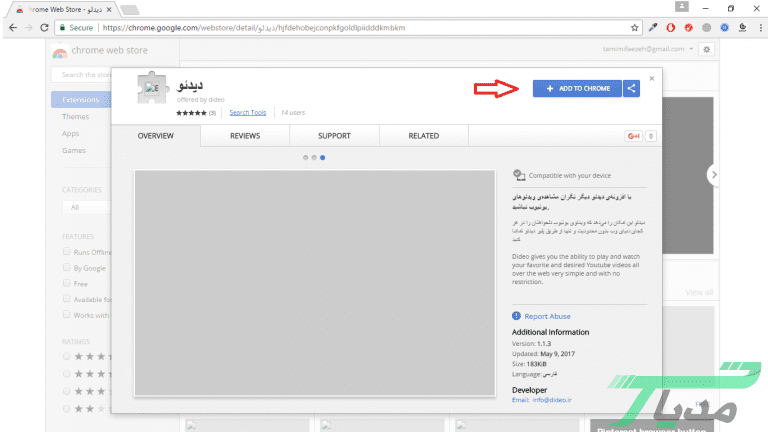Select the three-star ratings radio button
The image size is (768, 432).
(67, 391)
